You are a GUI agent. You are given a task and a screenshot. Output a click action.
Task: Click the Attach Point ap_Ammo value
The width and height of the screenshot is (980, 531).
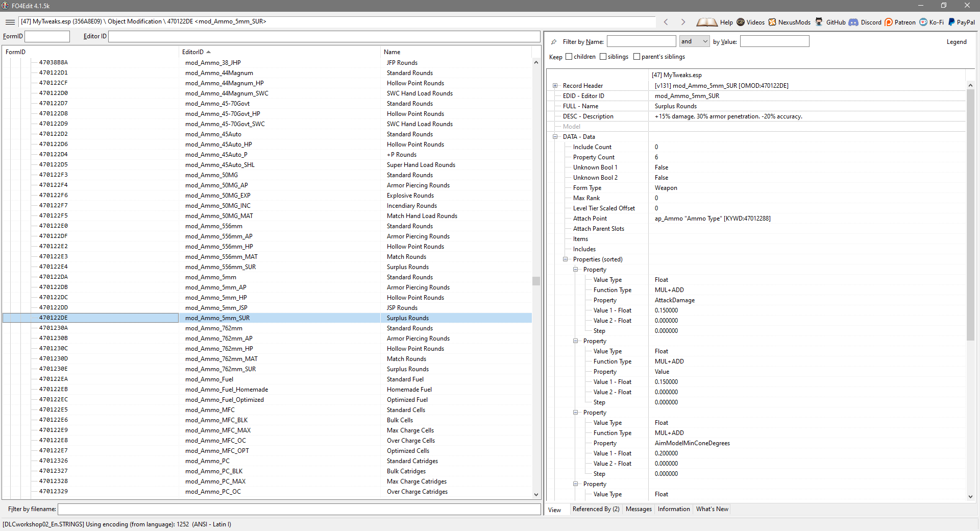(x=713, y=219)
